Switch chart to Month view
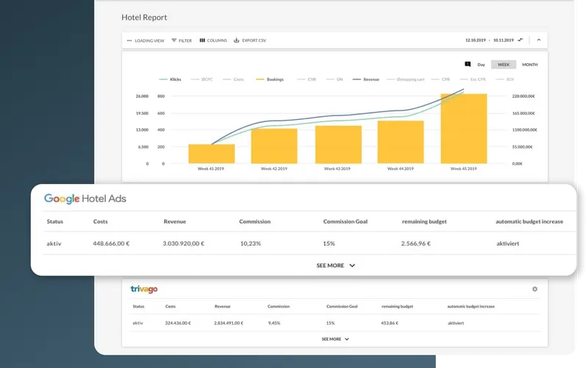This screenshot has width=588, height=368. point(529,65)
